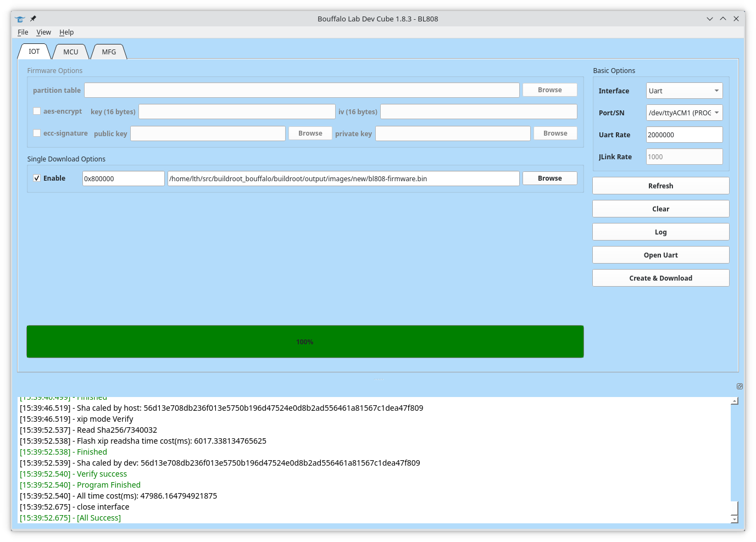This screenshot has width=756, height=542.
Task: Browse for the single download firmware file
Action: point(549,178)
